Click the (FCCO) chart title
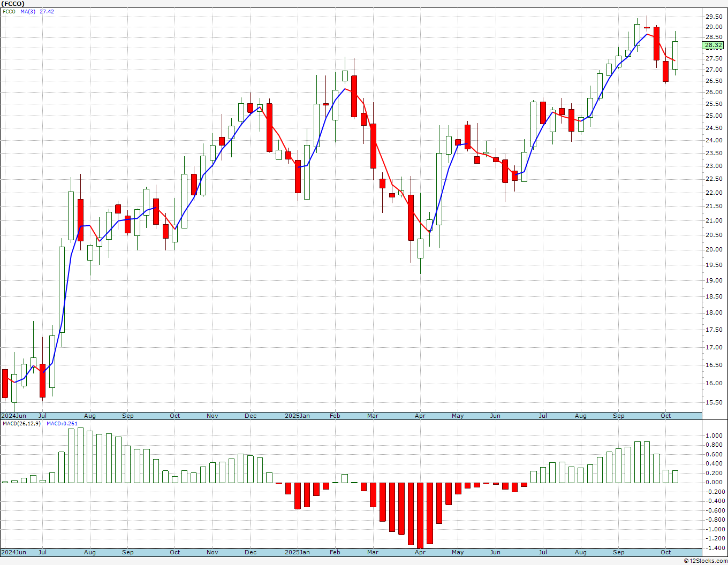 pyautogui.click(x=12, y=4)
